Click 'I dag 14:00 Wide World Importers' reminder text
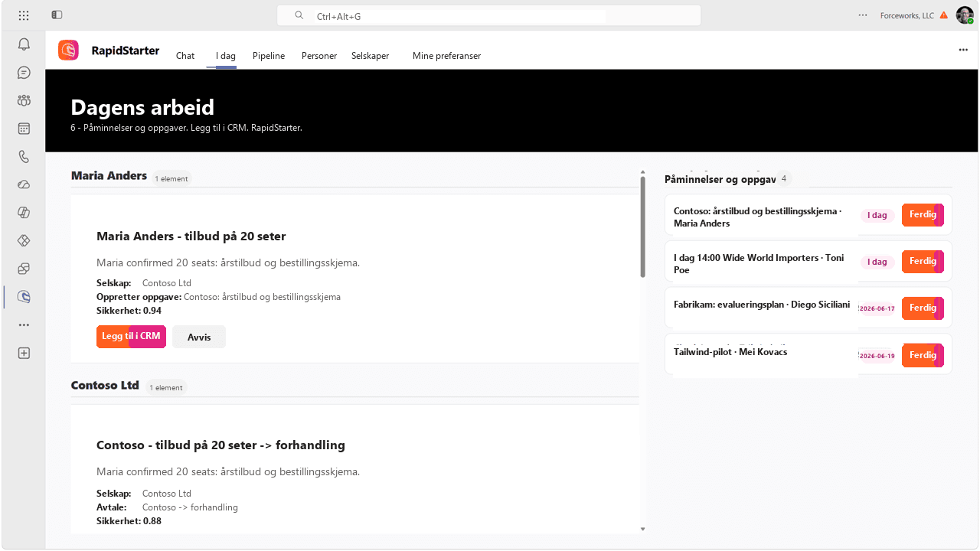 click(759, 264)
